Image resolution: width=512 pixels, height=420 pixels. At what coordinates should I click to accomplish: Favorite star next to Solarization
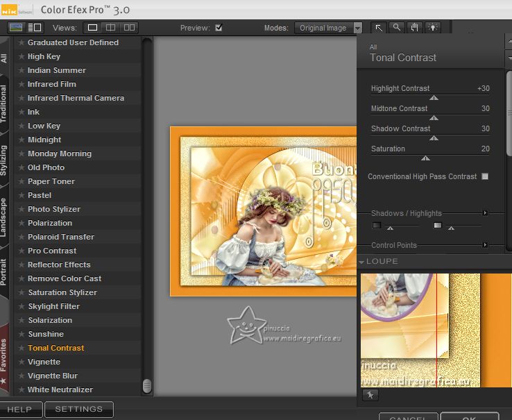(22, 320)
